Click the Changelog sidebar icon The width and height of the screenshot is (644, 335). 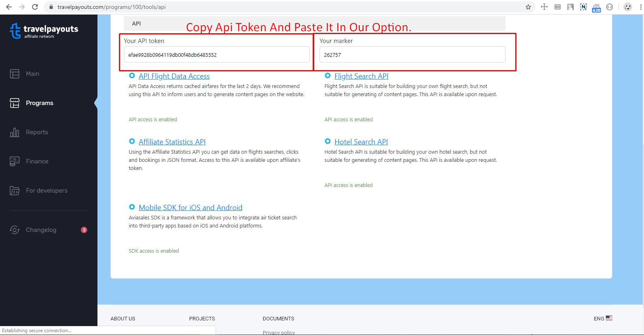tap(15, 230)
